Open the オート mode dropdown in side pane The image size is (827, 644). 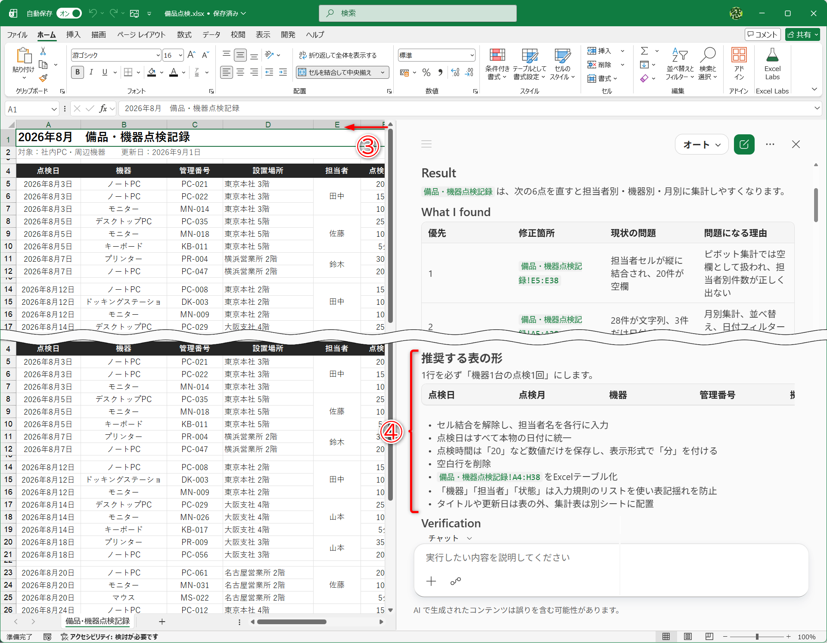click(702, 145)
